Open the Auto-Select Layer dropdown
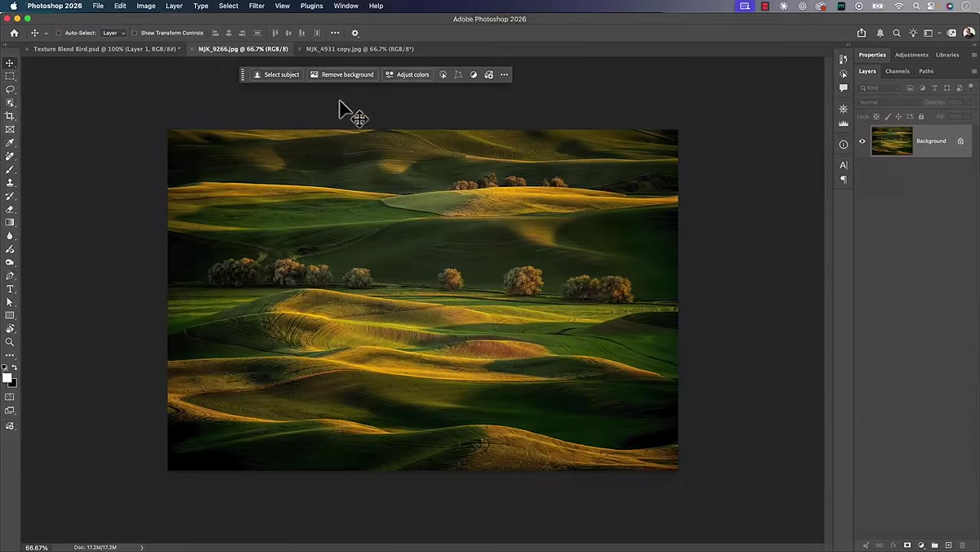This screenshot has height=552, width=980. (x=114, y=33)
